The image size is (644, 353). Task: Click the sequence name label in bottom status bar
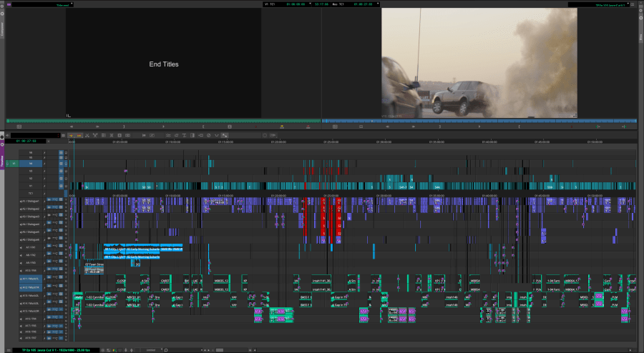coord(52,350)
